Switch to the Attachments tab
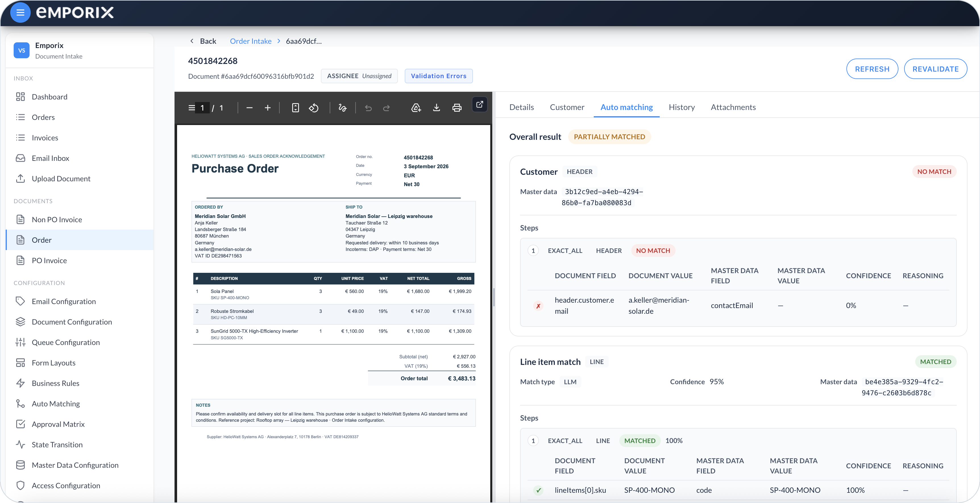Screen dimensions: 980x503 click(733, 107)
